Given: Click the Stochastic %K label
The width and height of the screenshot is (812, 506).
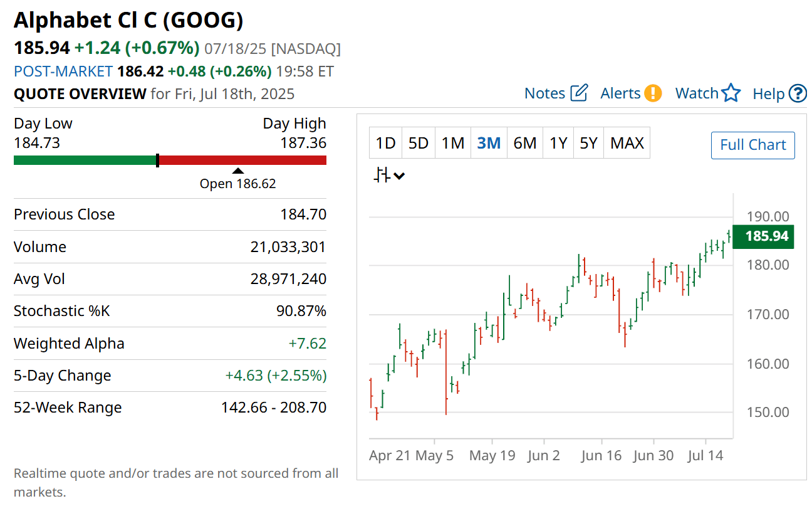Looking at the screenshot, I should click(x=62, y=311).
